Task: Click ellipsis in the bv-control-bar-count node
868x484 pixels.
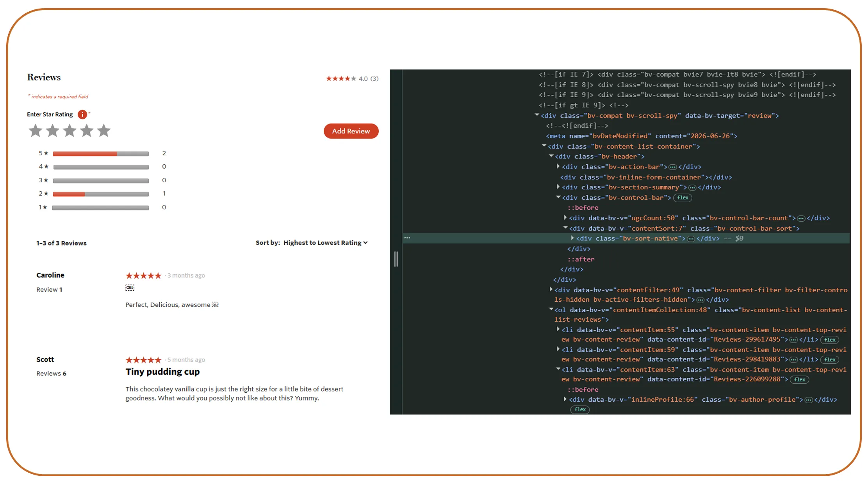Action: pos(801,219)
